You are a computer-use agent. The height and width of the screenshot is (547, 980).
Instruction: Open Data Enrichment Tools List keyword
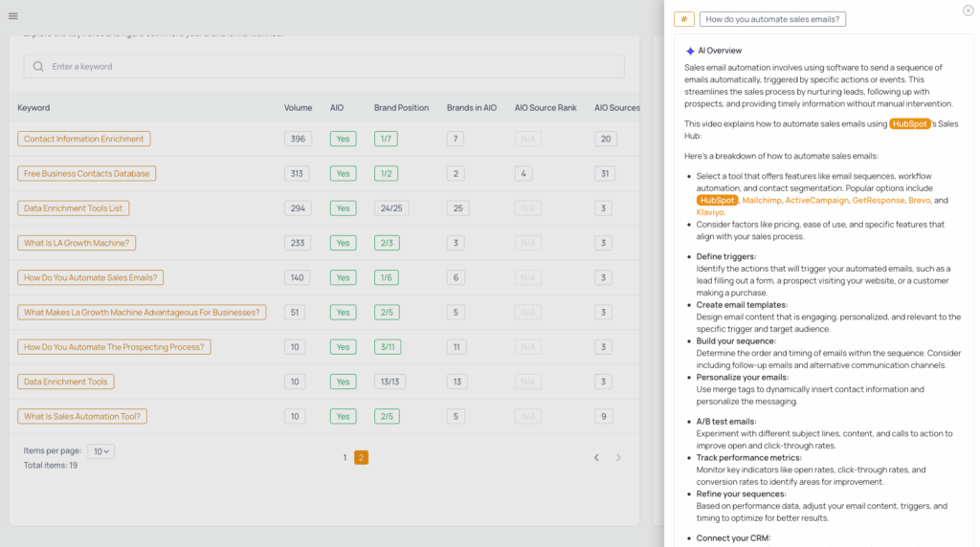click(x=73, y=208)
